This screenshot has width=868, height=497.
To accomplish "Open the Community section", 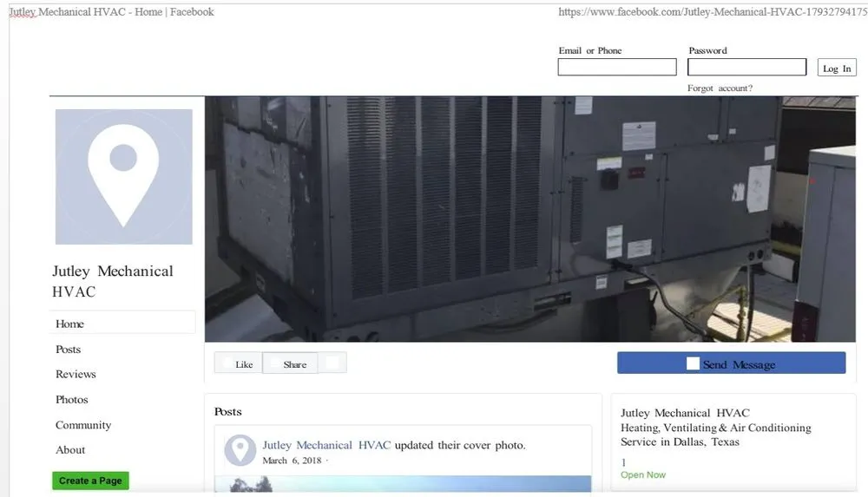I will (x=83, y=425).
